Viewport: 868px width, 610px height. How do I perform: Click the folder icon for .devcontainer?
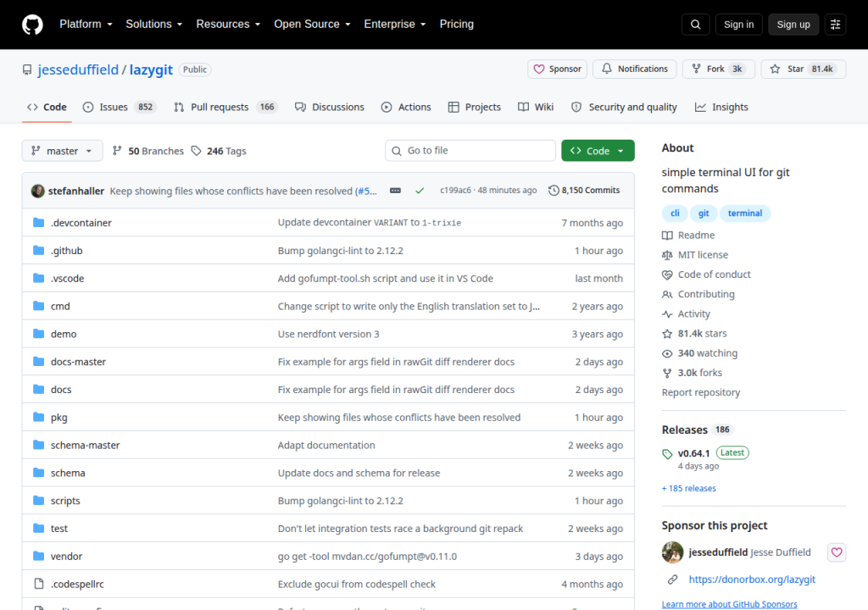click(x=38, y=223)
